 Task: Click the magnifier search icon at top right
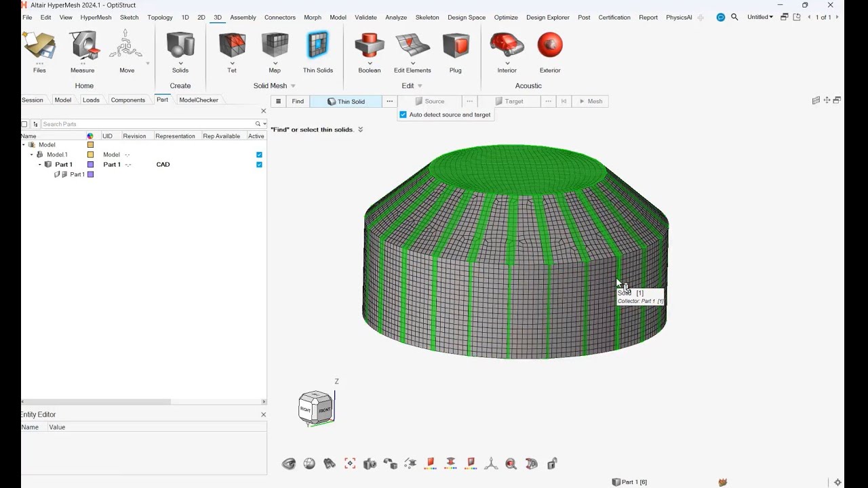tap(734, 17)
